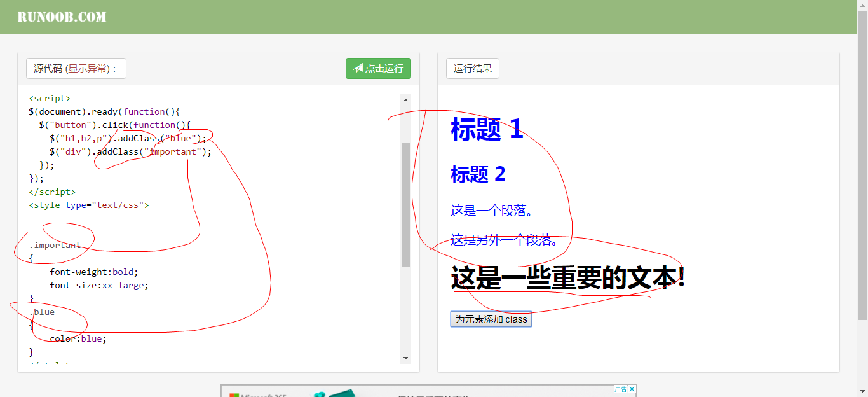Click the paper plane icon on run button
Screen dimensions: 868x397
pos(358,69)
